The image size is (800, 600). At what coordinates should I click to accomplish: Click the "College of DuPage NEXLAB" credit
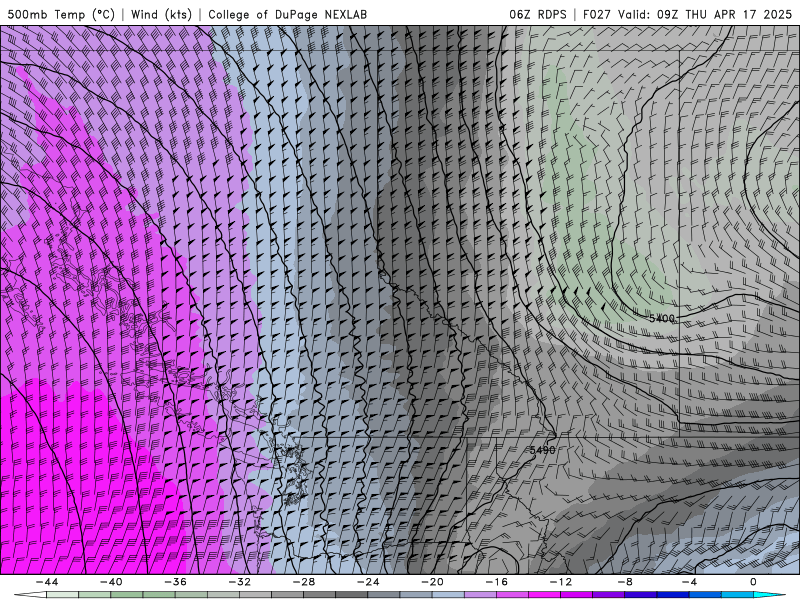tap(287, 14)
